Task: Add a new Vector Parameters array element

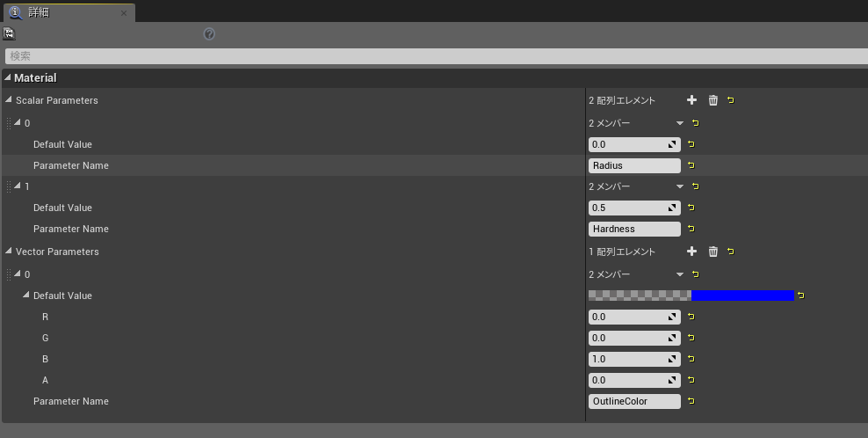Action: coord(691,252)
